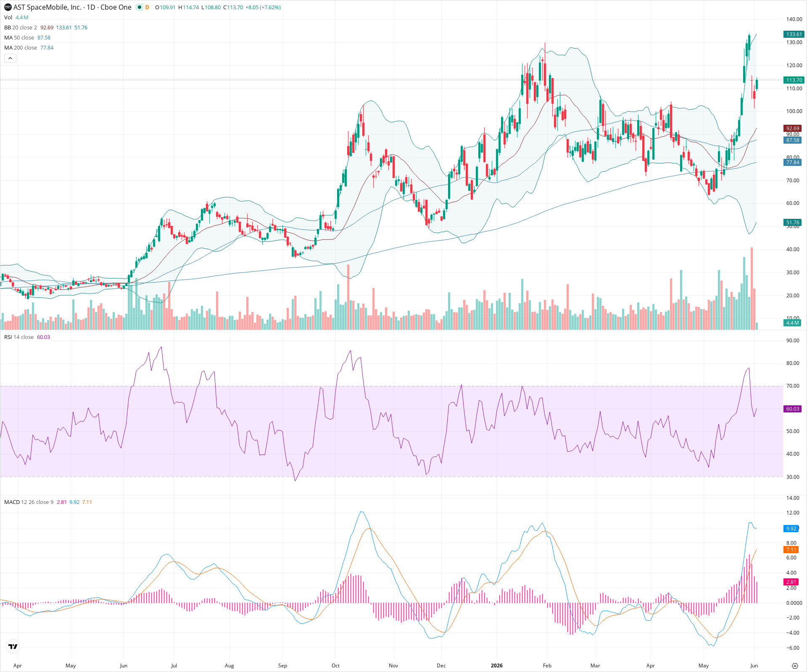The image size is (807, 672).
Task: Select the Vol 4.4M indicator legend
Action: click(x=16, y=17)
